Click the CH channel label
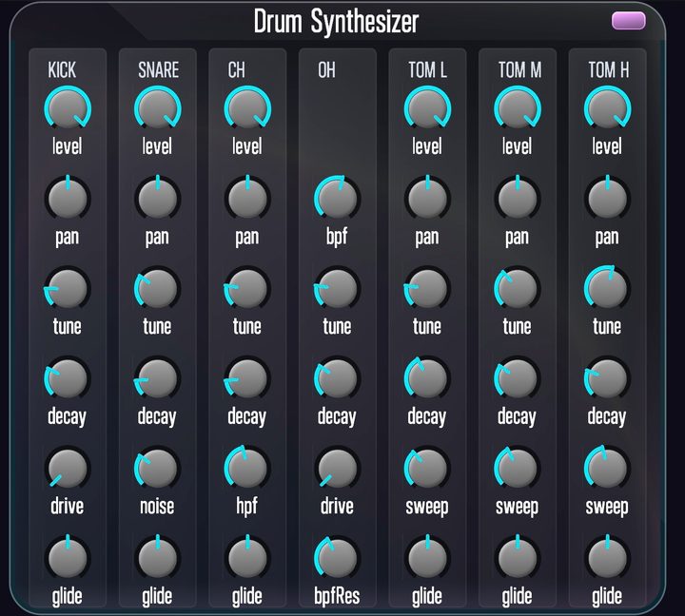The image size is (685, 616). 236,69
